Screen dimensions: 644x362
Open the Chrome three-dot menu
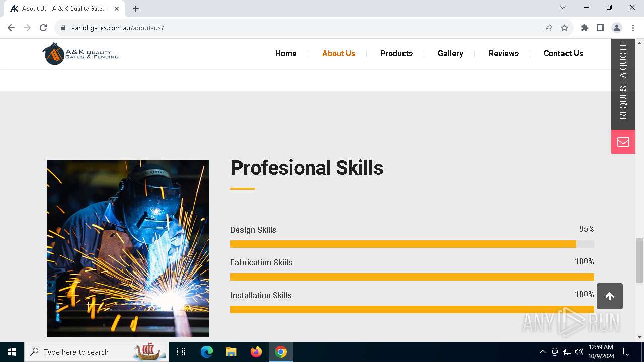[x=633, y=28]
